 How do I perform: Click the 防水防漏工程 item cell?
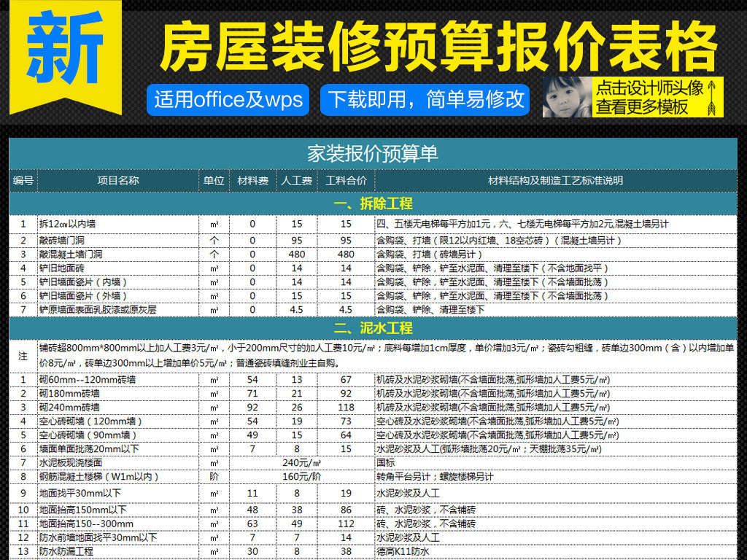click(118, 552)
